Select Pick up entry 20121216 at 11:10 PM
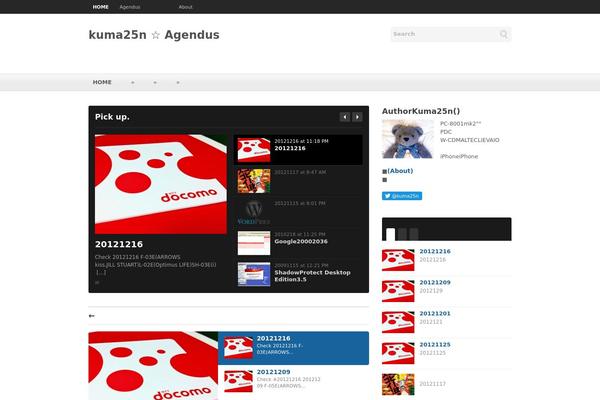Viewport: 600px width, 400px height. [298, 150]
